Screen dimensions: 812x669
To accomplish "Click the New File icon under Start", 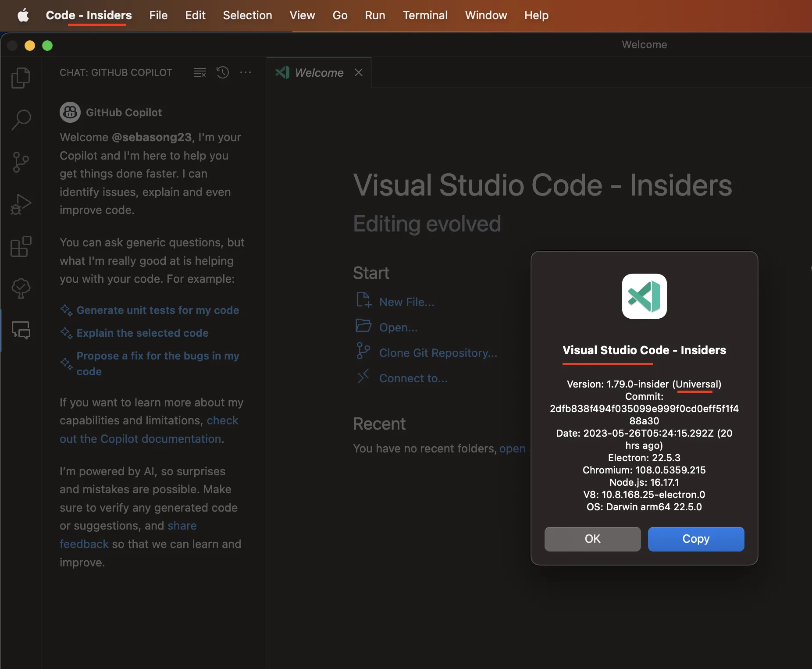I will pos(364,301).
